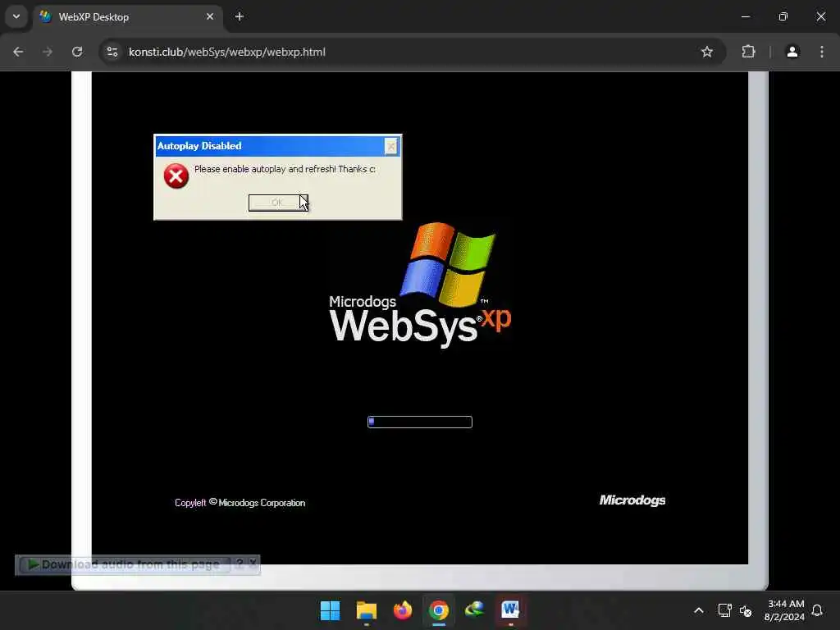840x630 pixels.
Task: Open the network status tray icon
Action: (724, 610)
